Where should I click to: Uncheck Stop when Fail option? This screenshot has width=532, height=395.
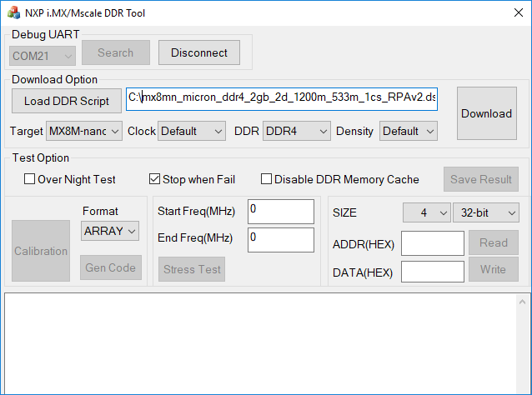click(154, 179)
